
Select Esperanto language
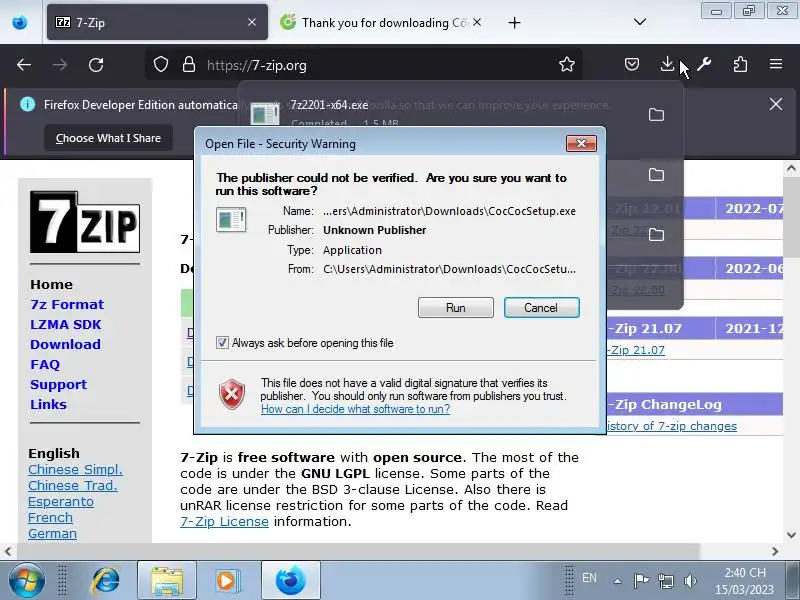pyautogui.click(x=61, y=502)
